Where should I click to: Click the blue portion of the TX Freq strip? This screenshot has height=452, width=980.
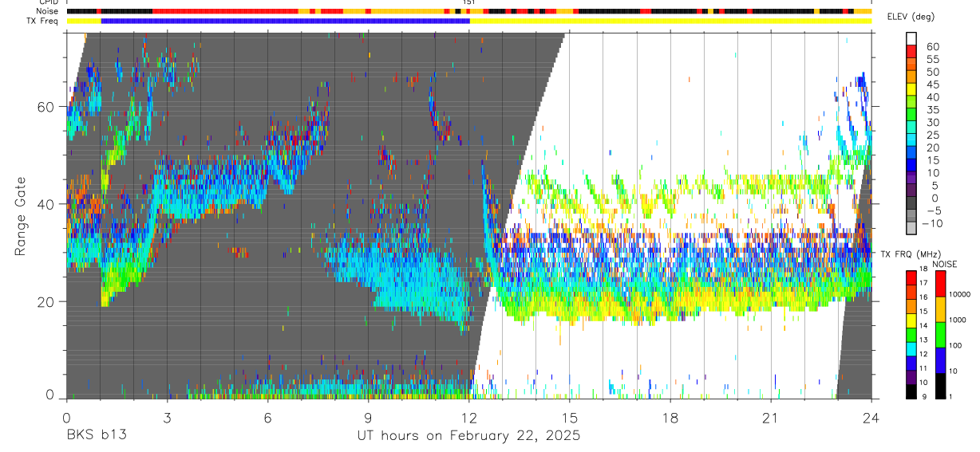(x=286, y=21)
